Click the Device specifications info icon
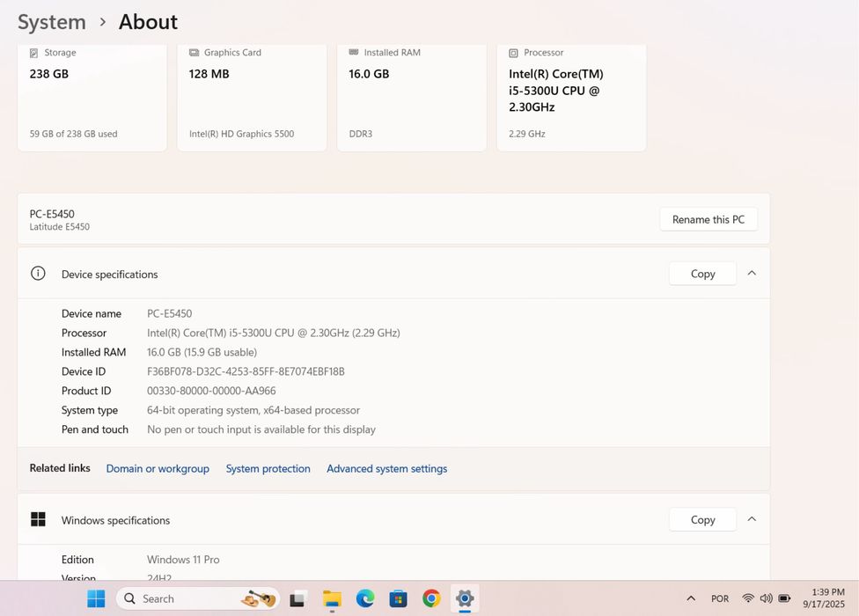Screen dimensions: 859x616 point(38,273)
